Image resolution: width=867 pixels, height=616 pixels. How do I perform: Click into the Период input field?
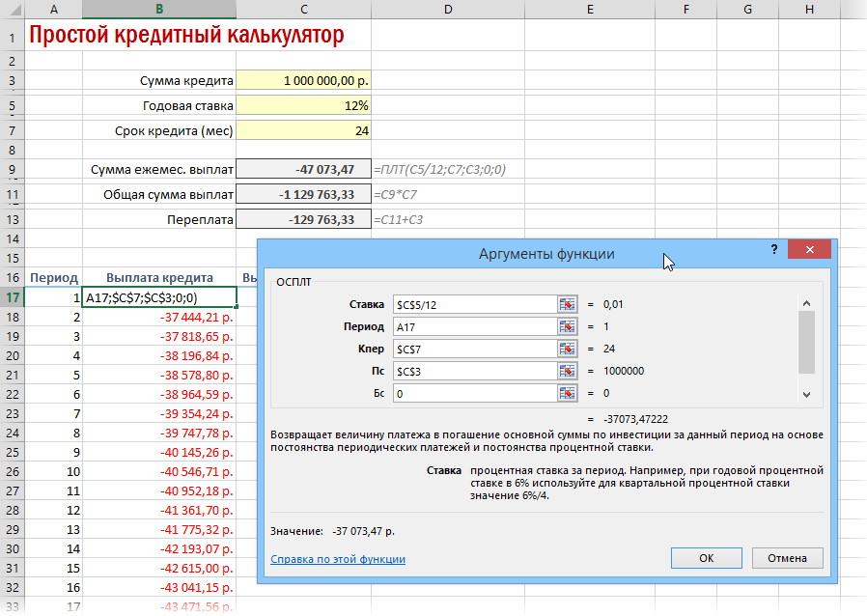475,326
